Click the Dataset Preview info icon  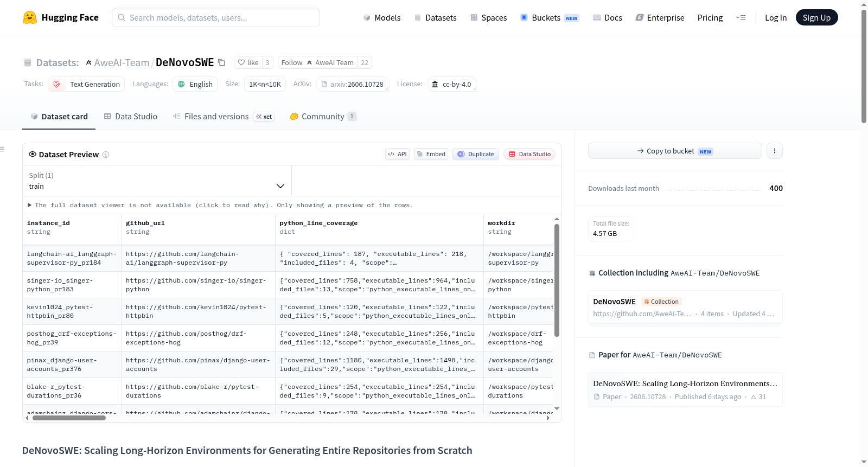click(x=106, y=155)
